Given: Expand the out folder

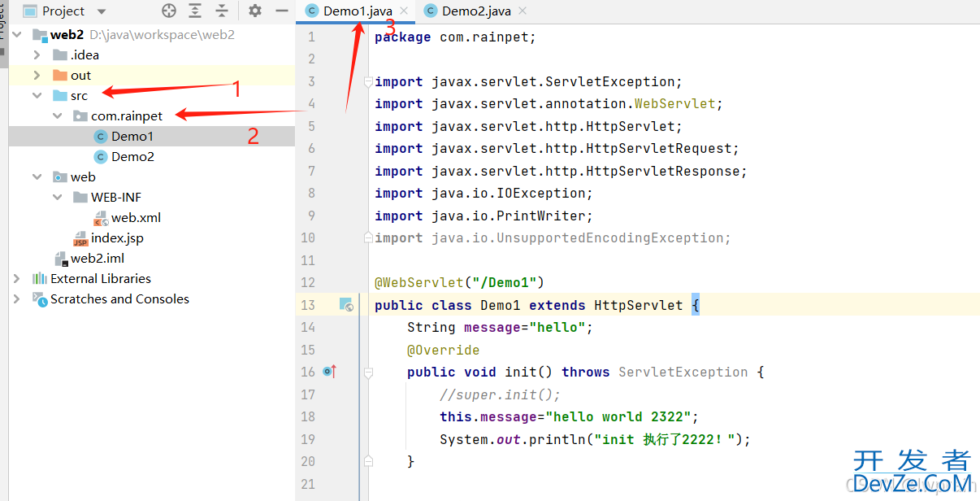Looking at the screenshot, I should tap(37, 76).
